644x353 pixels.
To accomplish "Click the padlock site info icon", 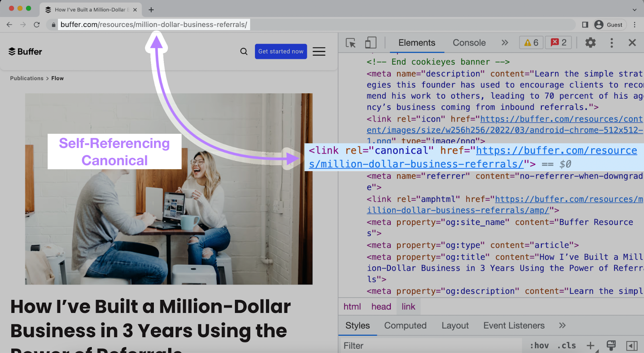I will click(x=54, y=25).
